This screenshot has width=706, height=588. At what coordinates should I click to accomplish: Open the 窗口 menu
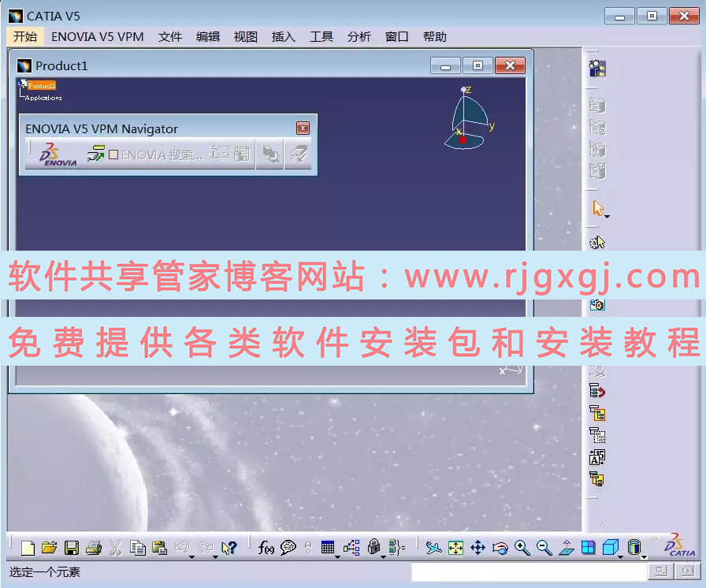point(396,36)
